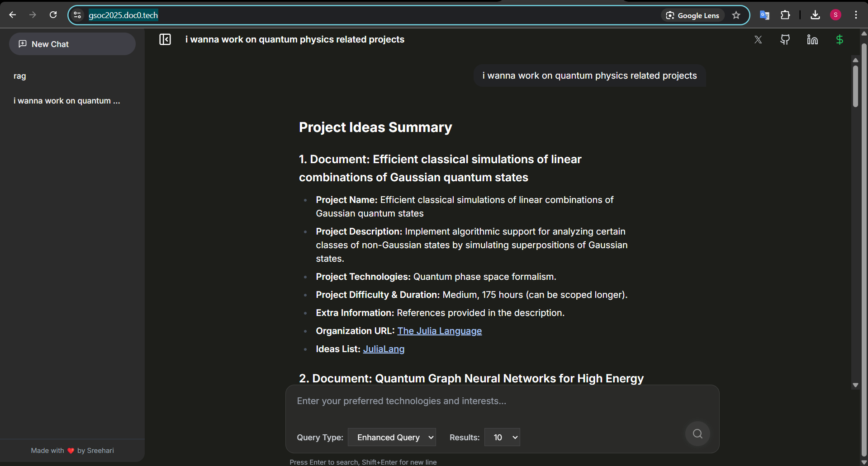This screenshot has width=868, height=466.
Task: Open Google Lens search
Action: [693, 15]
